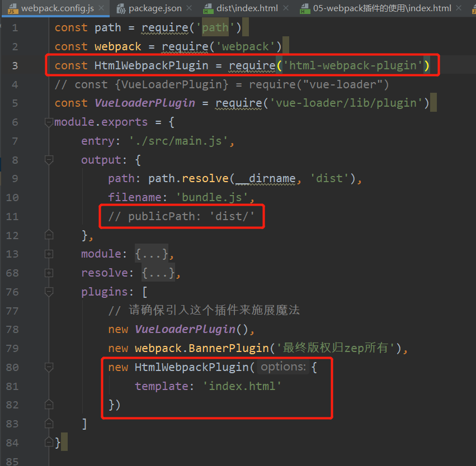Viewport: 476px width, 466px height.
Task: Click the HtmlWebpackPlugin constant name on line 3
Action: (151, 65)
